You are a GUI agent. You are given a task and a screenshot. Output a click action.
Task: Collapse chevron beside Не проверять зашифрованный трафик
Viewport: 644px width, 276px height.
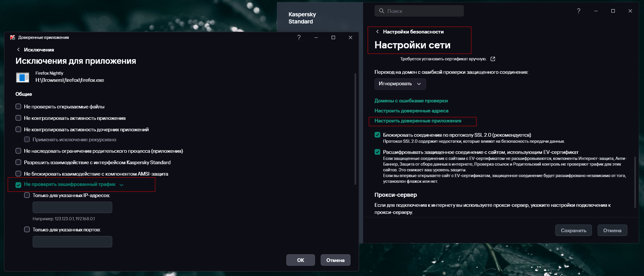pyautogui.click(x=121, y=185)
